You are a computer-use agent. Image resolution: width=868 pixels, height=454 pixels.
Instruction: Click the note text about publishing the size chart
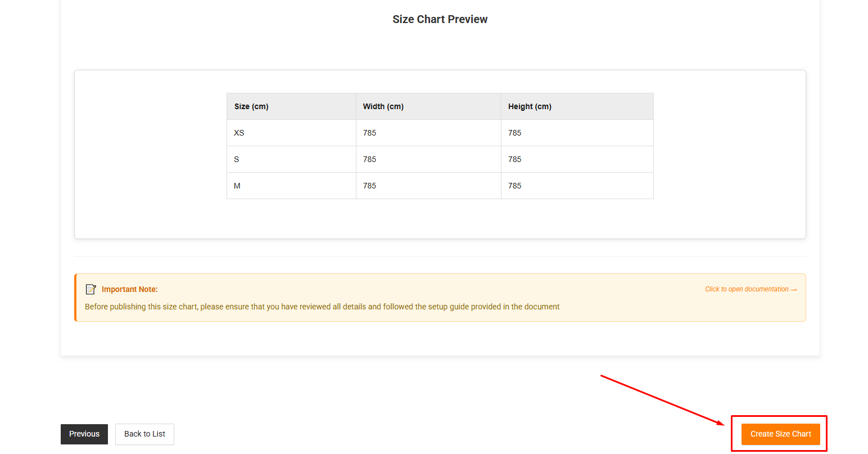pyautogui.click(x=322, y=307)
